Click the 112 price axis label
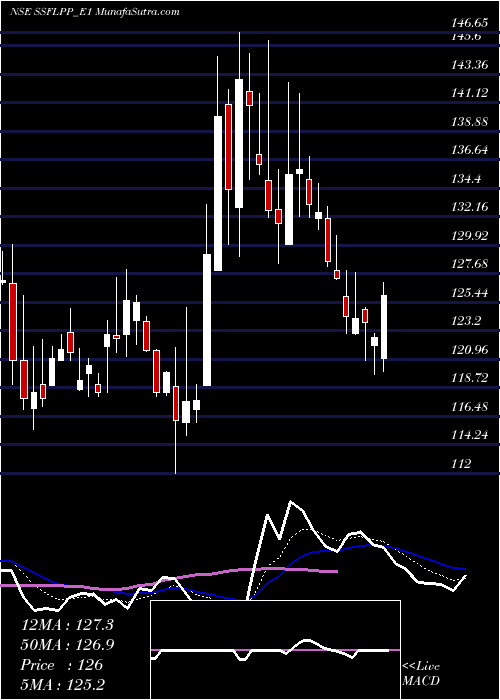500x700 pixels. 462,465
